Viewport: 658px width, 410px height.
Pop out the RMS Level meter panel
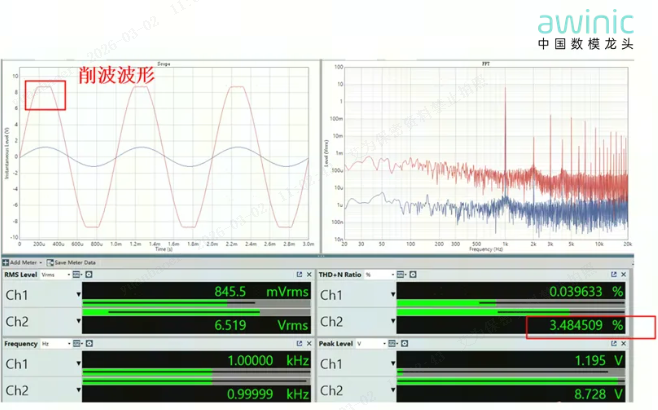point(299,274)
